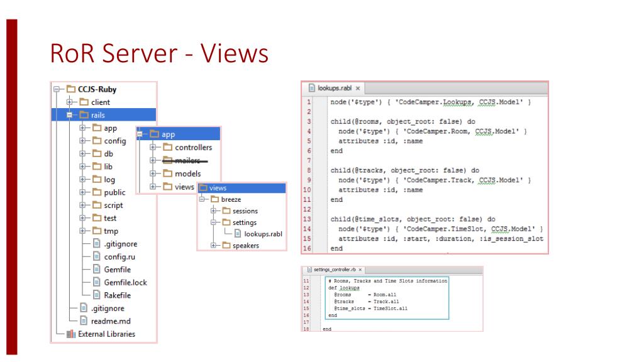Click the settings folder icon
The height and width of the screenshot is (362, 644).
(x=226, y=222)
